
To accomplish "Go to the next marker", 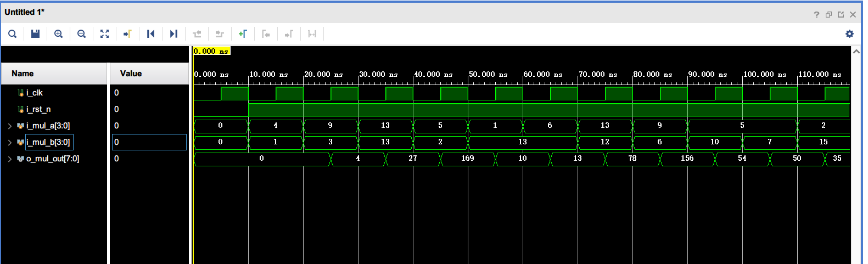I will 289,34.
